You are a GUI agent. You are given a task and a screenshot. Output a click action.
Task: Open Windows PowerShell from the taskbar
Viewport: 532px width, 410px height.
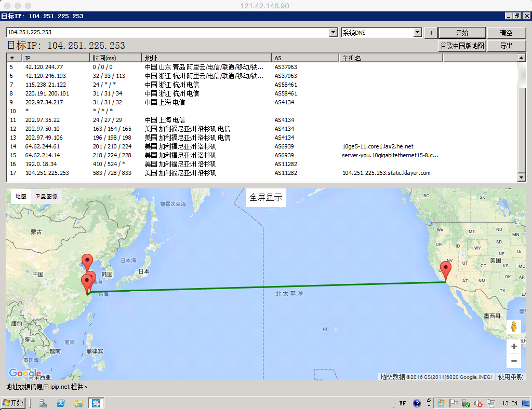pos(61,403)
